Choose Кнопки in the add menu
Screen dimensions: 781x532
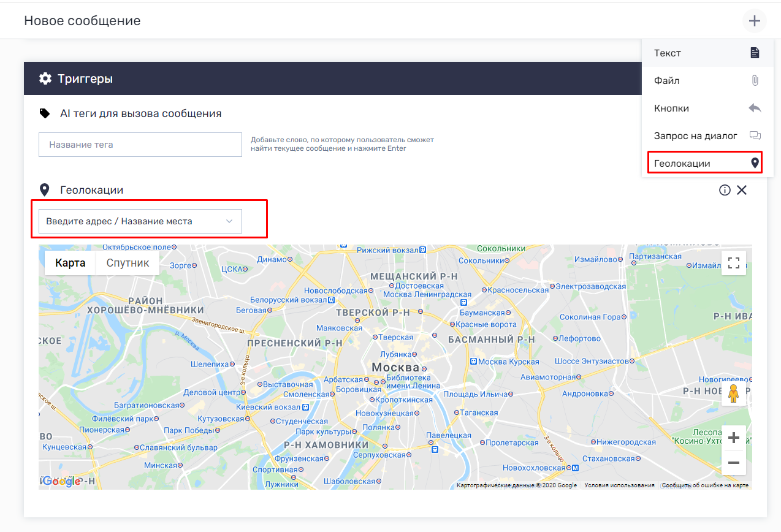[707, 108]
